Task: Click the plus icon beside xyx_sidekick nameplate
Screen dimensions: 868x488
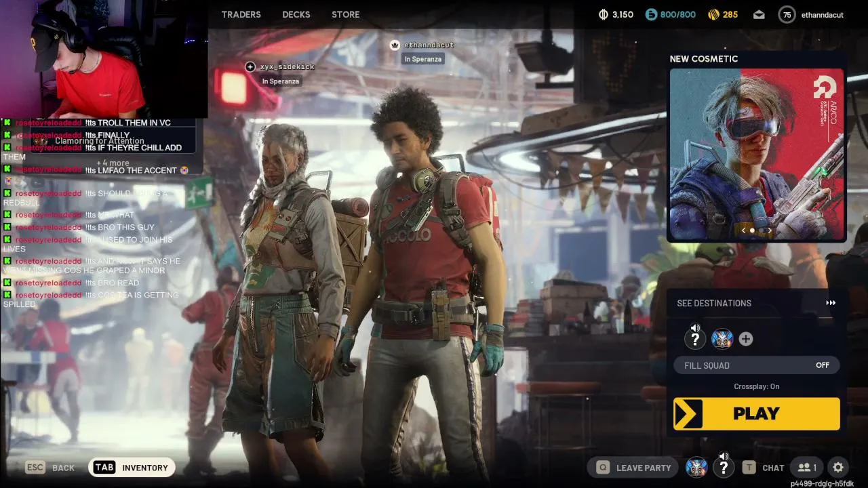Action: coord(250,66)
